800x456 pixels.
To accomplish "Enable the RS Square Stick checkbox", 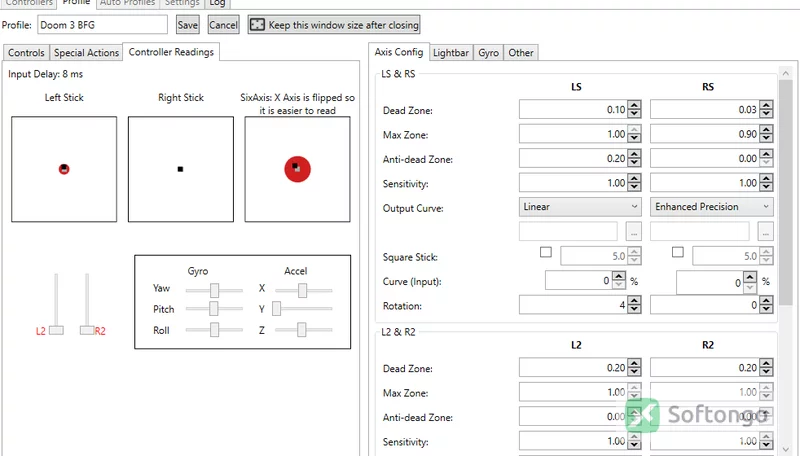I will [x=678, y=252].
